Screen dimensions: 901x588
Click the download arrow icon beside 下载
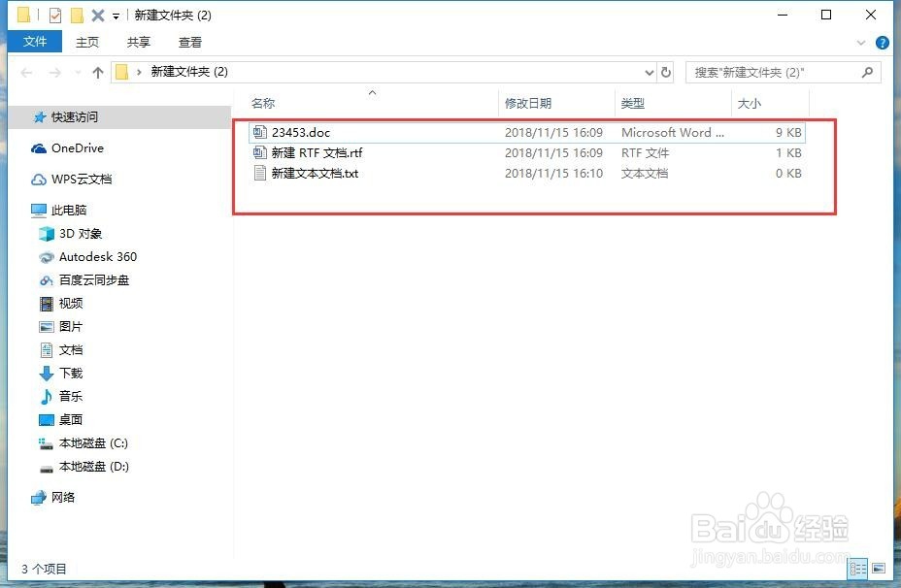[46, 374]
